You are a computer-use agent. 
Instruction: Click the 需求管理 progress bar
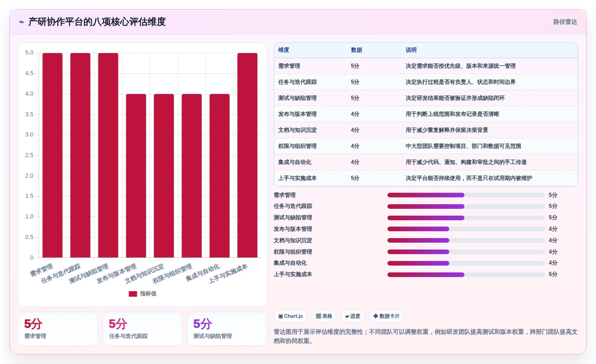[466, 195]
